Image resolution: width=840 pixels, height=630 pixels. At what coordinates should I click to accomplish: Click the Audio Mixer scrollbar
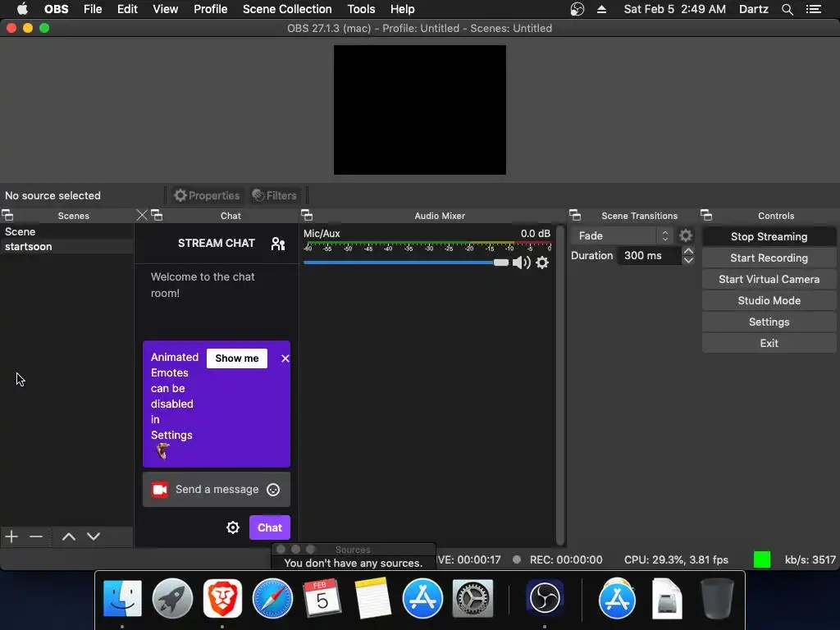(559, 385)
